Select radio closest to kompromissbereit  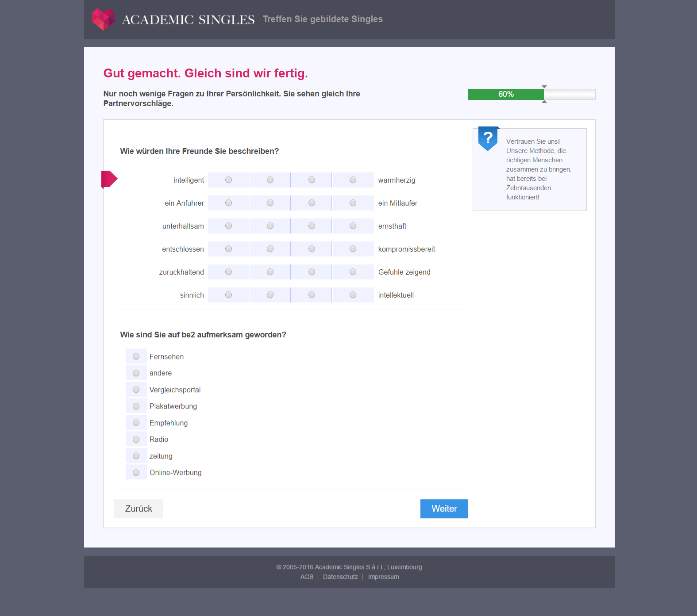353,249
